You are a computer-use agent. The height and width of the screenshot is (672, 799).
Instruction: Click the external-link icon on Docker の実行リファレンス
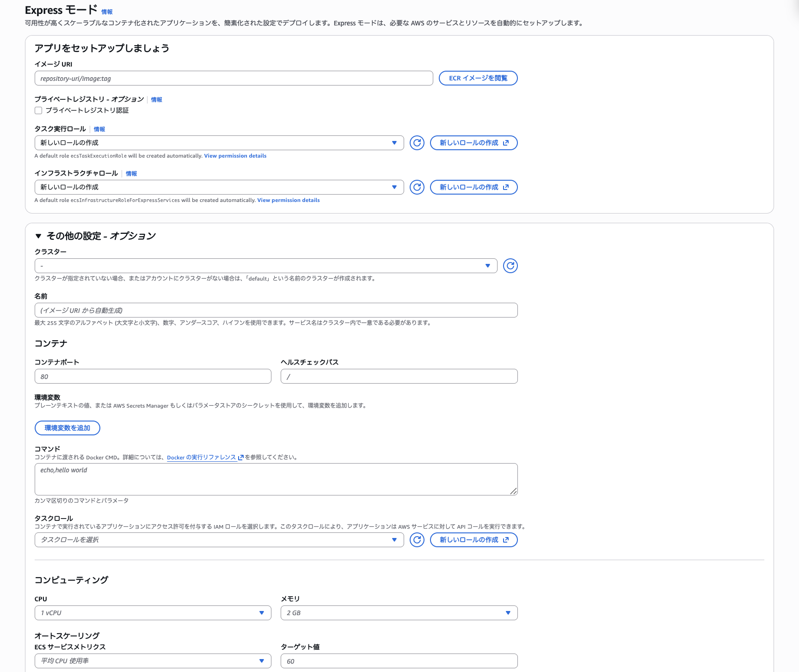[x=240, y=457]
